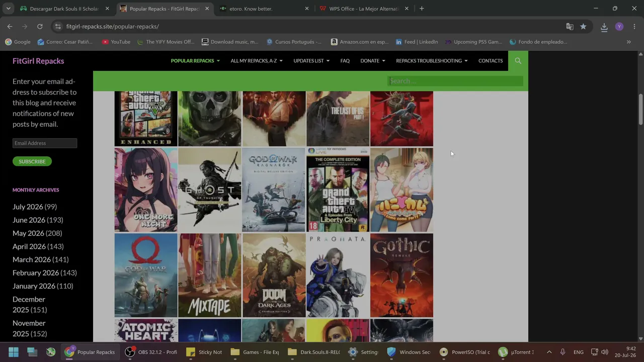Click the Subscribe button
Image resolution: width=644 pixels, height=362 pixels.
32,161
